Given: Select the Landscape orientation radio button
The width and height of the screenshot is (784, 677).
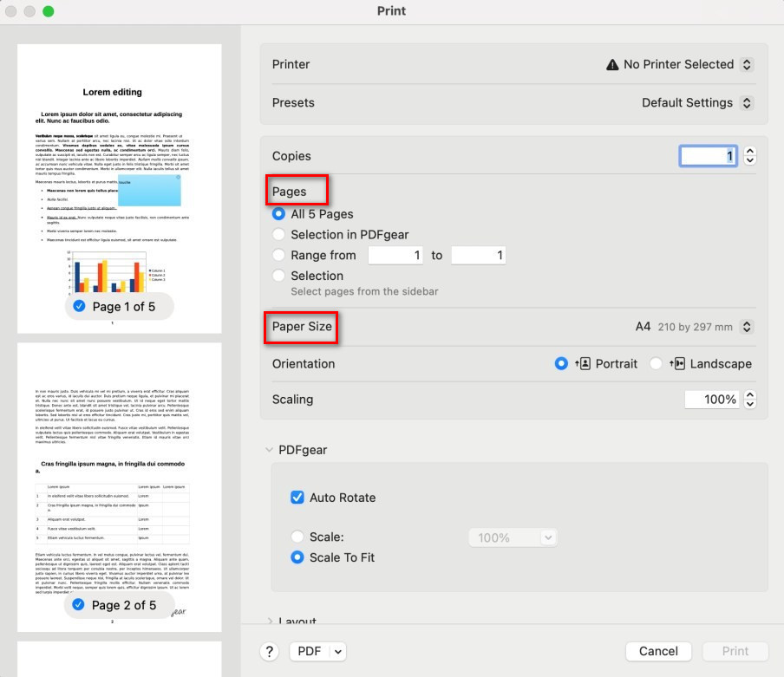Looking at the screenshot, I should 656,364.
